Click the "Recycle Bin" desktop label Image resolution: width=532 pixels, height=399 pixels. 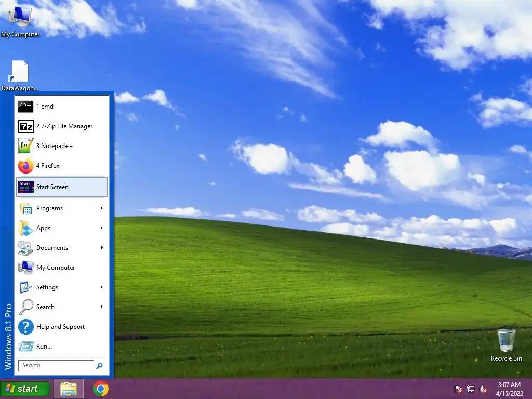tap(506, 358)
